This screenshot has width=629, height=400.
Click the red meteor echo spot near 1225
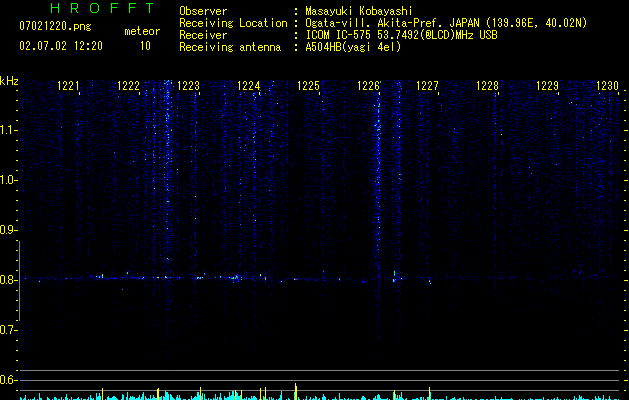tap(295, 279)
